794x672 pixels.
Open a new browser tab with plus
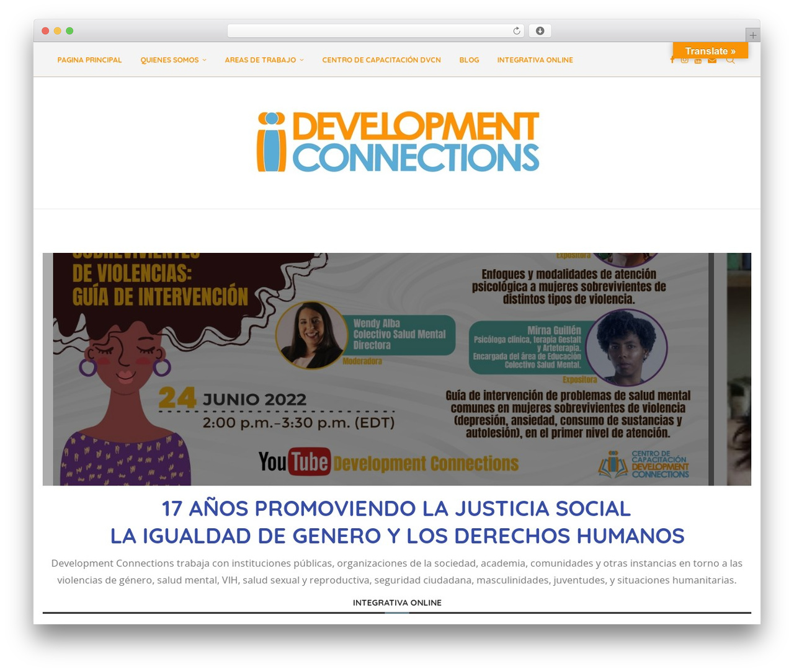click(x=752, y=35)
